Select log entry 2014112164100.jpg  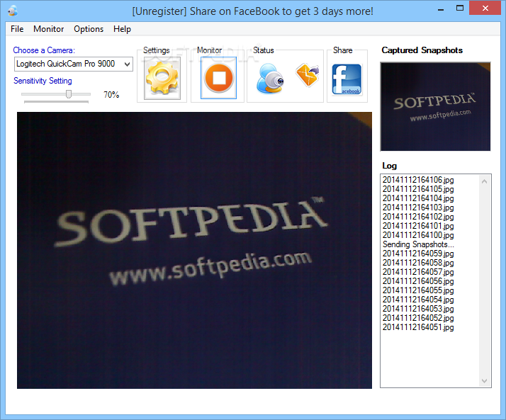tap(418, 235)
